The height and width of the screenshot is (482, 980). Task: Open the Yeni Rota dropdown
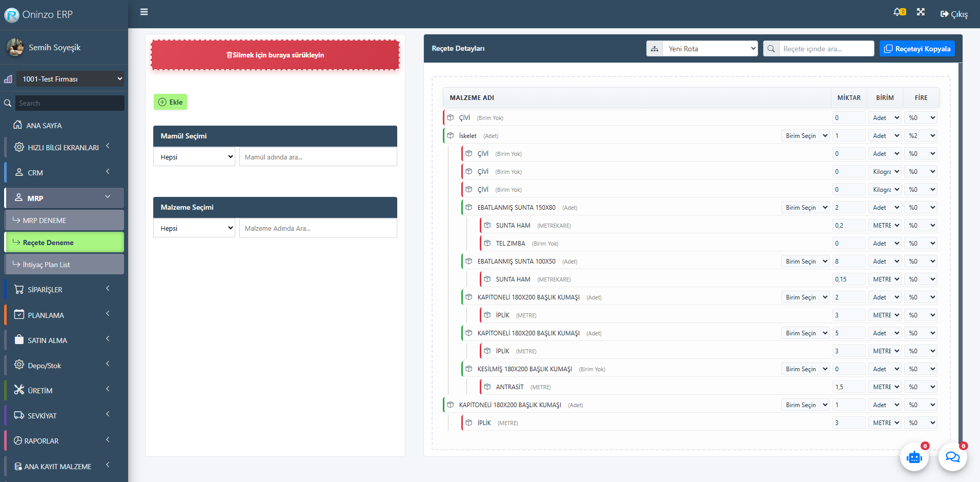(710, 49)
